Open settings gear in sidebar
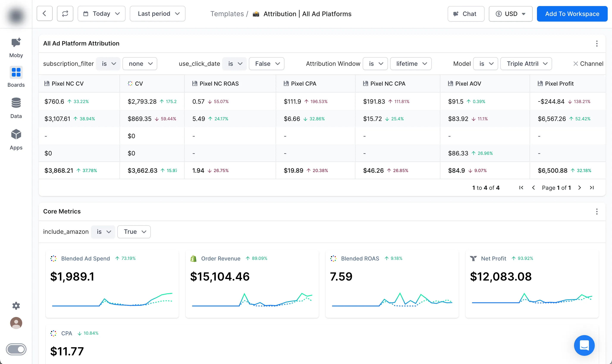The height and width of the screenshot is (364, 612). click(x=16, y=306)
